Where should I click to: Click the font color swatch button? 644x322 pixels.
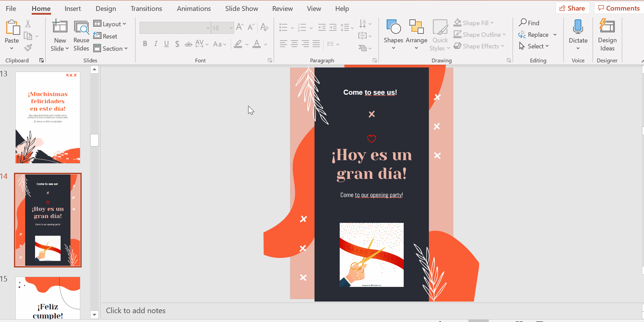(x=257, y=44)
